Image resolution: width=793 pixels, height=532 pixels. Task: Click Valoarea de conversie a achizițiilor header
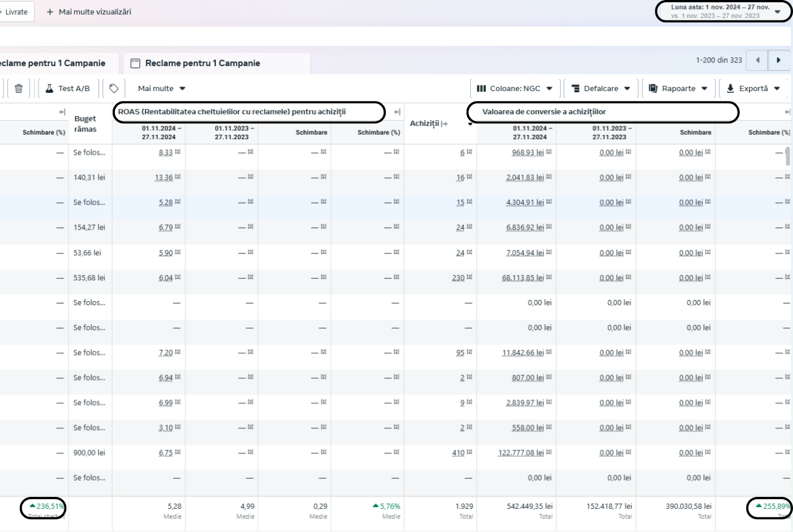[544, 111]
